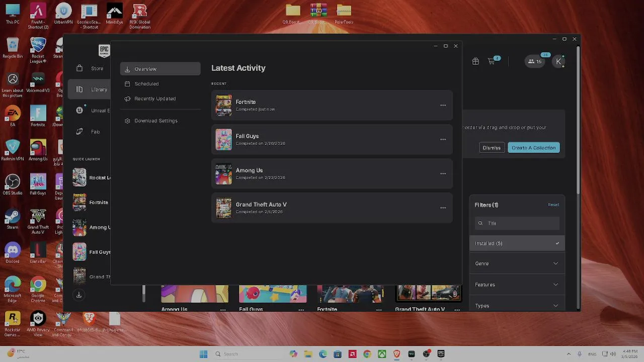644x362 pixels.
Task: Click the Epic Games icon in the taskbar
Action: point(441,354)
